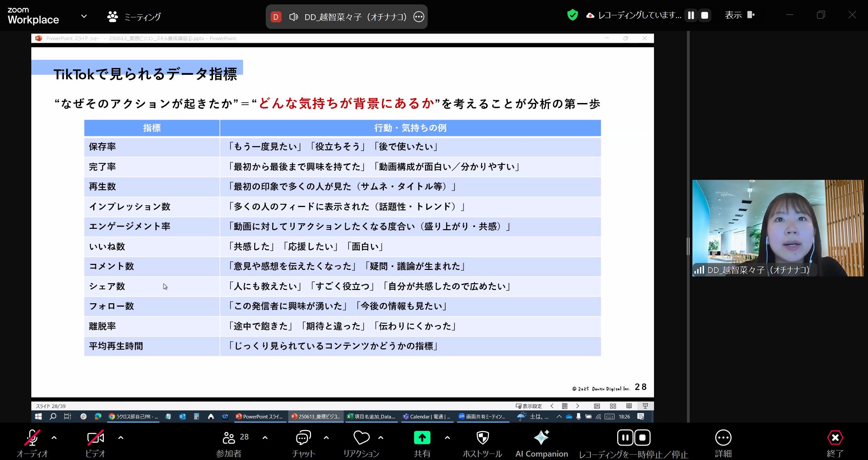Select the DD_越智菜々子 video thumbnail
Image resolution: width=868 pixels, height=460 pixels.
778,228
